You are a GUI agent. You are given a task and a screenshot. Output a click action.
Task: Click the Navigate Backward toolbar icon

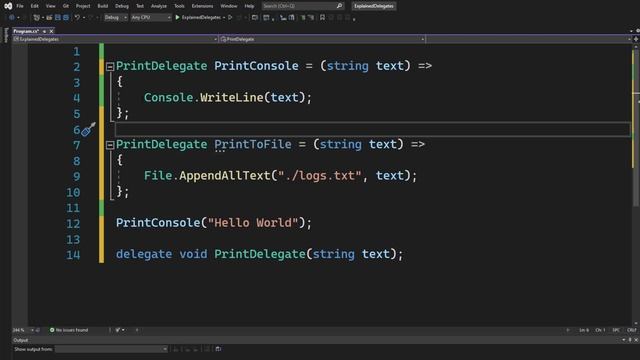(12, 18)
